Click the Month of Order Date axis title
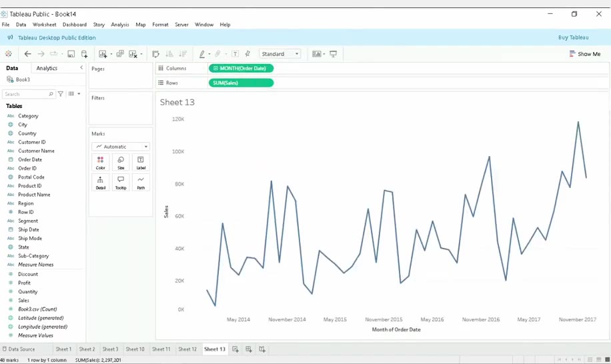The width and height of the screenshot is (611, 364). point(396,329)
